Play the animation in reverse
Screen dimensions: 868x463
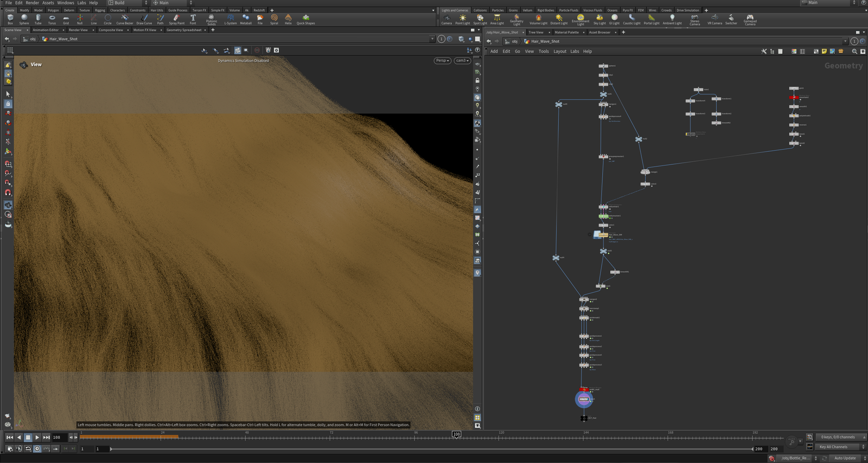(x=19, y=437)
